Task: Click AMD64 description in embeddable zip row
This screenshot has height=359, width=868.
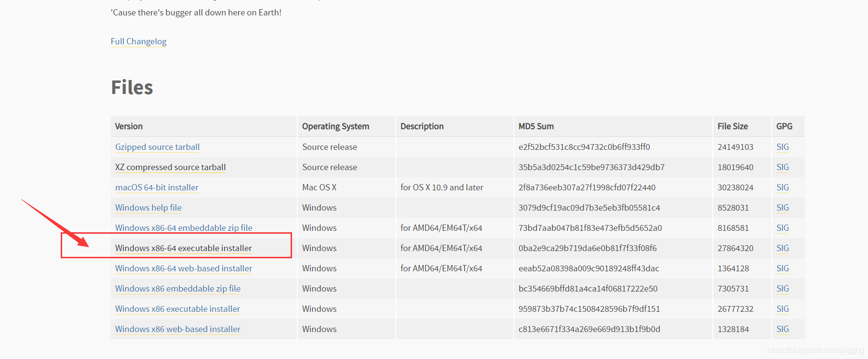Action: (x=441, y=228)
